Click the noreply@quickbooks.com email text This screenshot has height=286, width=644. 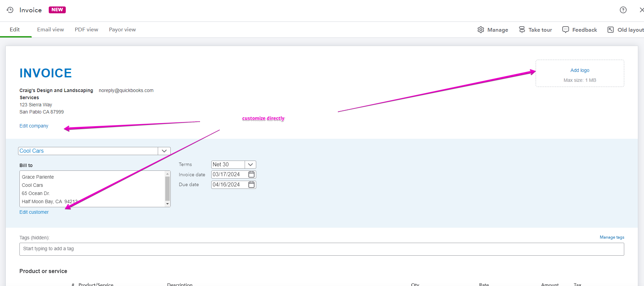click(x=126, y=90)
